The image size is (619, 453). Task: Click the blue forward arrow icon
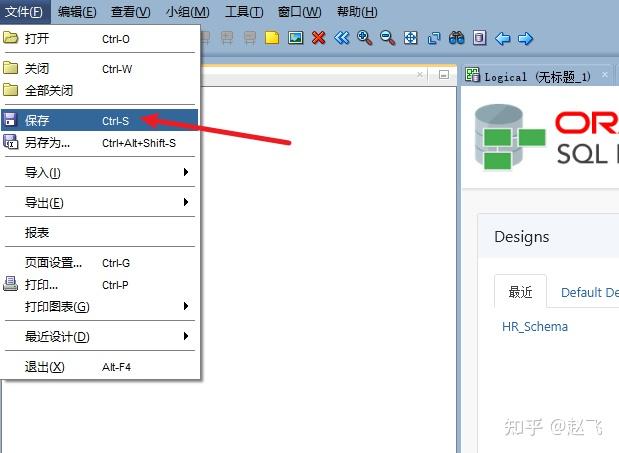[x=525, y=39]
